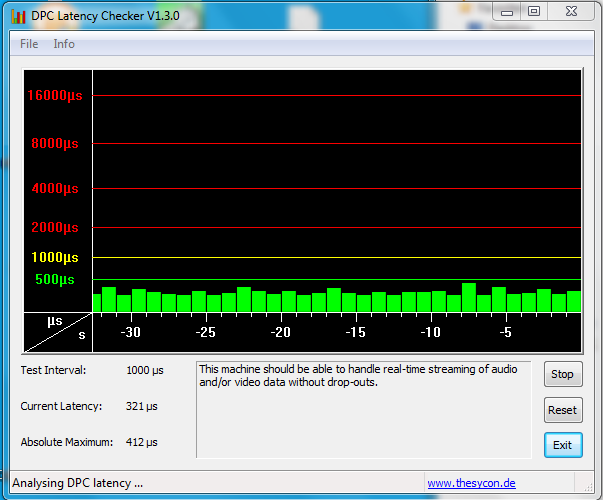
Task: Click the Exit button
Action: coord(563,445)
